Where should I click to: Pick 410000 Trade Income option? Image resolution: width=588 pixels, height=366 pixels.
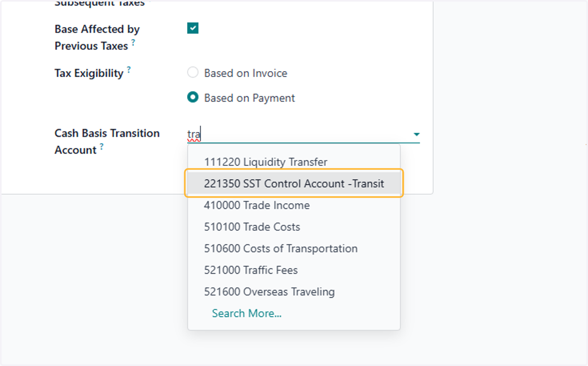pyautogui.click(x=294, y=205)
